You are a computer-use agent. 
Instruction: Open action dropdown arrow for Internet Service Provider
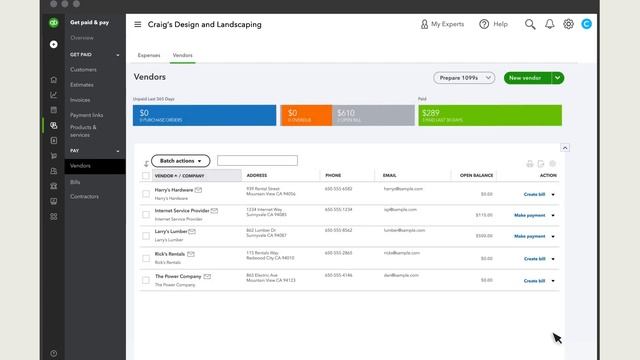(x=553, y=216)
